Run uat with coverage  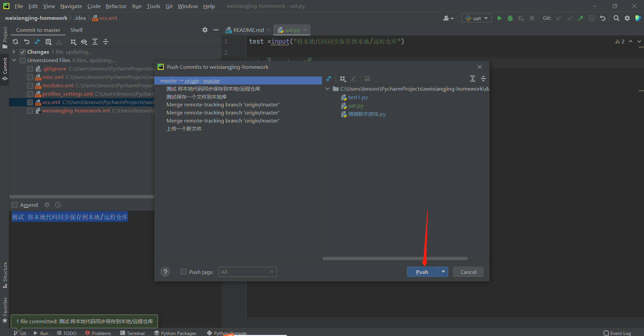[x=521, y=18]
